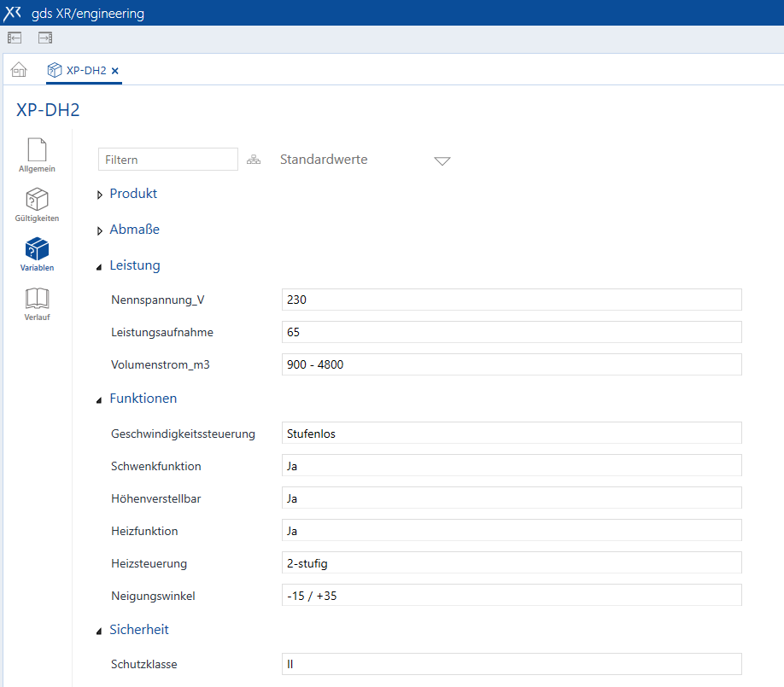The image size is (784, 687).
Task: Click the Geschwindigkeitssteuerung Stufenlos field
Action: [511, 433]
